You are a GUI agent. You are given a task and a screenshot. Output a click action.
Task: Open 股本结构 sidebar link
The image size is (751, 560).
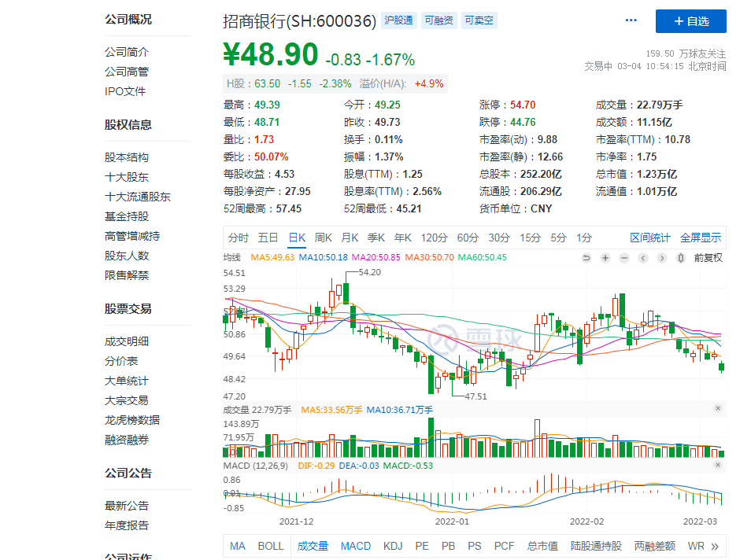coord(127,157)
